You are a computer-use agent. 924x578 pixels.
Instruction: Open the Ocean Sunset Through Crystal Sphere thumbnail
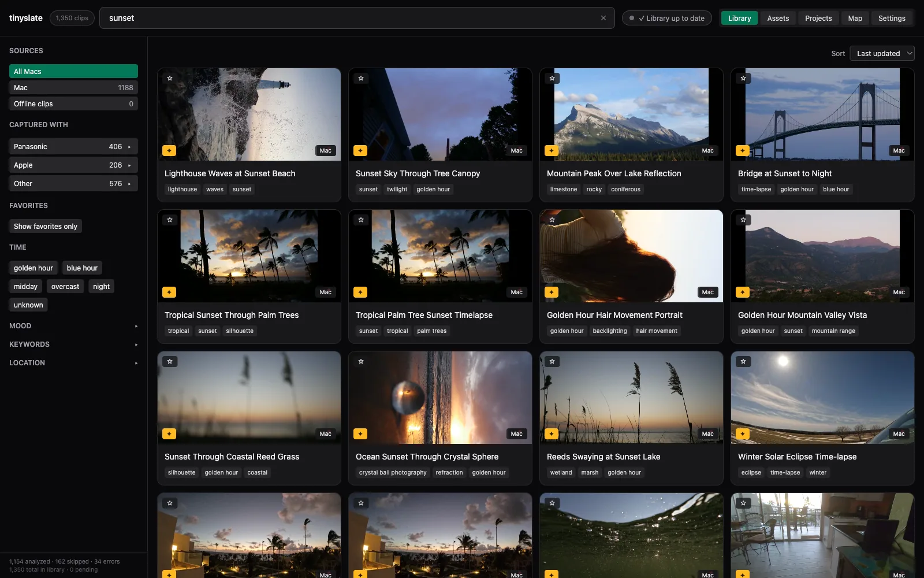[x=440, y=398]
